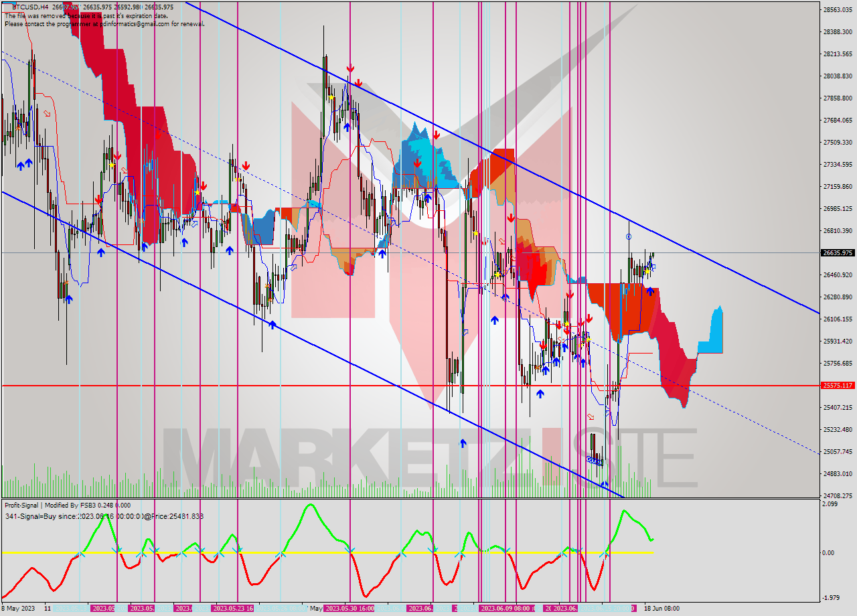Select the current price label 26635.975

838,253
